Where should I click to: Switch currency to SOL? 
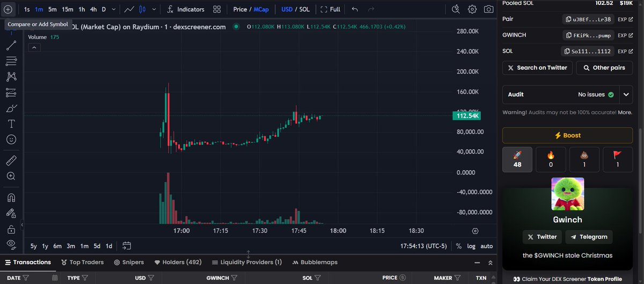(x=304, y=9)
